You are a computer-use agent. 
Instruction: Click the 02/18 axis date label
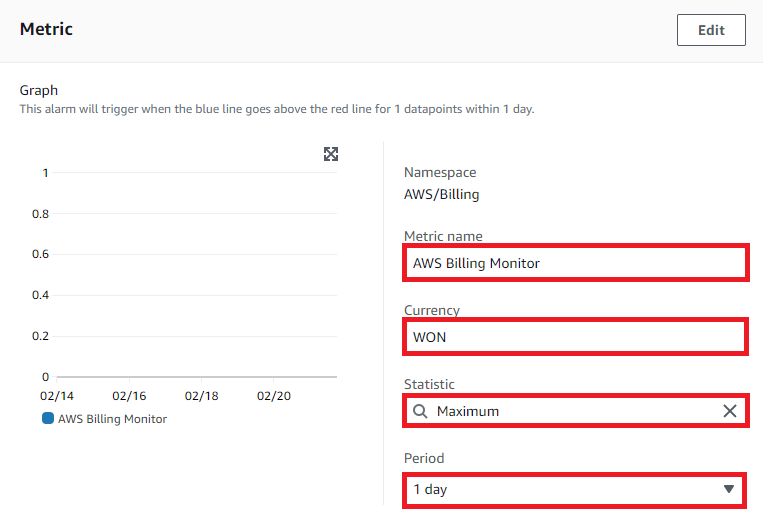201,396
